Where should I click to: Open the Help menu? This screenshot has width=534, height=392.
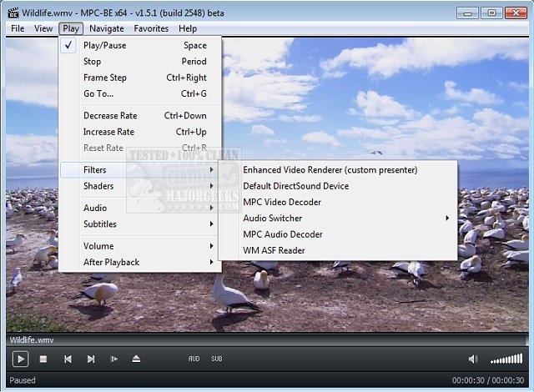point(188,28)
